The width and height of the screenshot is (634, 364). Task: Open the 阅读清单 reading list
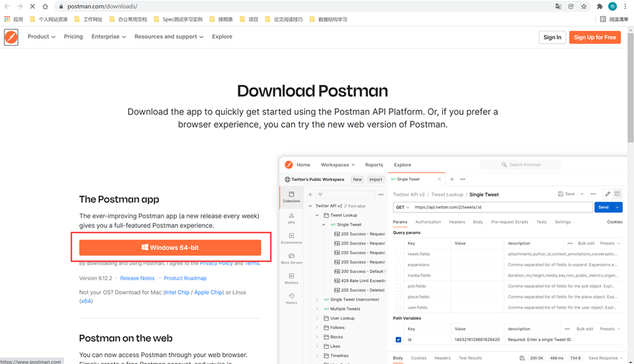pyautogui.click(x=614, y=19)
